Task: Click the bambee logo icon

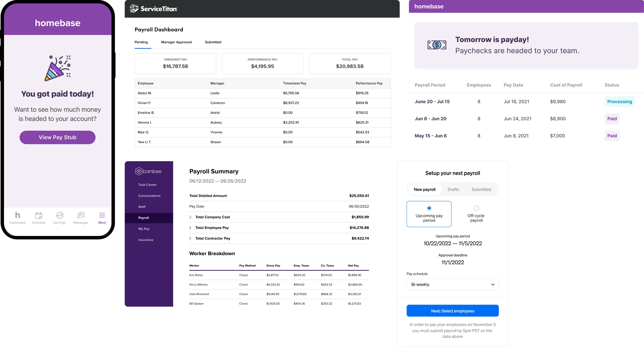Action: pos(138,171)
